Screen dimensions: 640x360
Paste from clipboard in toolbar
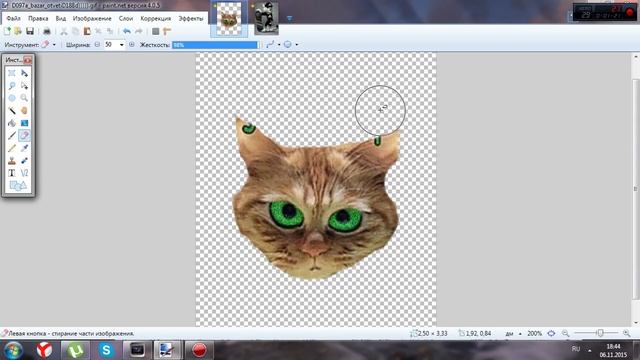(x=87, y=31)
